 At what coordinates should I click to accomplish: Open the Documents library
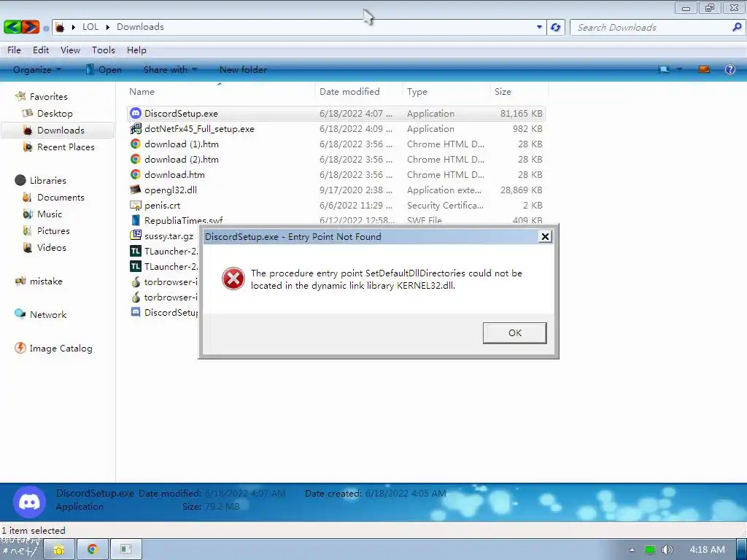click(x=61, y=197)
